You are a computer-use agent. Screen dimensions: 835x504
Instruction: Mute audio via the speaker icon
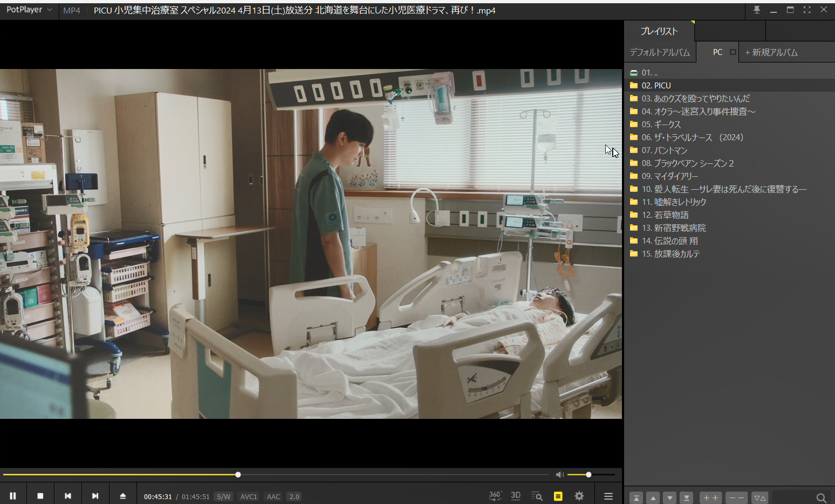coord(559,474)
